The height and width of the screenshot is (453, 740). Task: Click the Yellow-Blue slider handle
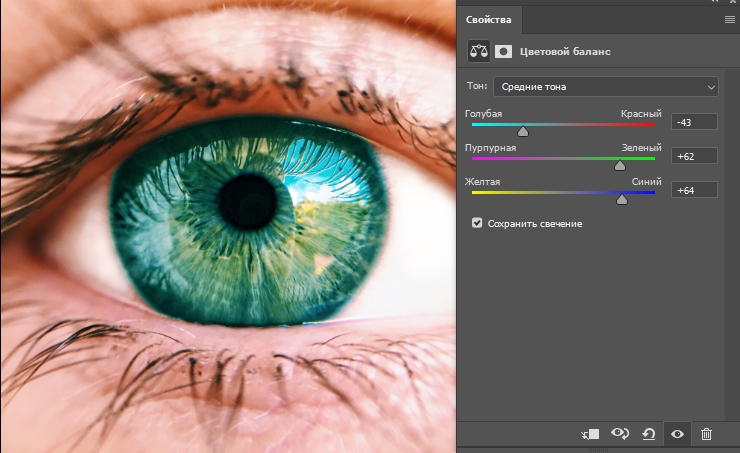[x=622, y=199]
